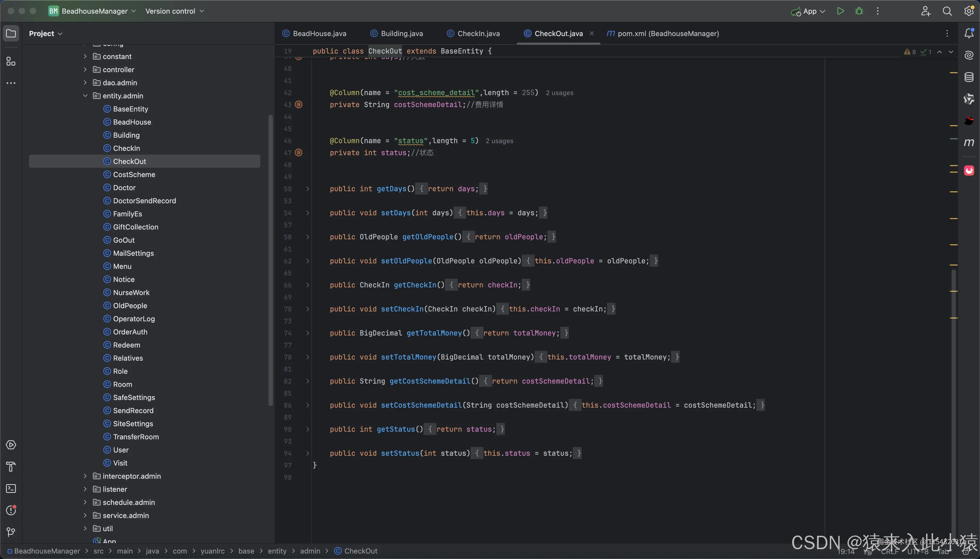Viewport: 980px width, 559px height.
Task: Collapse the entity.admin package
Action: tap(85, 96)
